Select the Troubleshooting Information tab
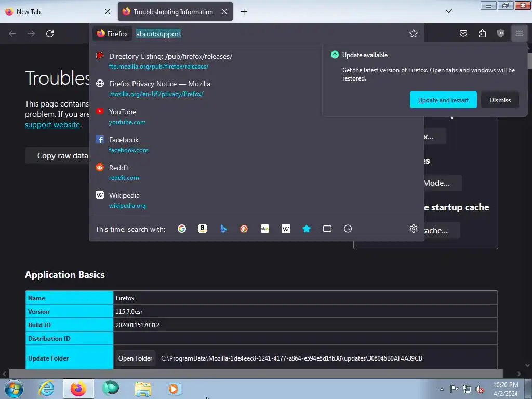Screen dimensions: 532x399 [x=176, y=11]
